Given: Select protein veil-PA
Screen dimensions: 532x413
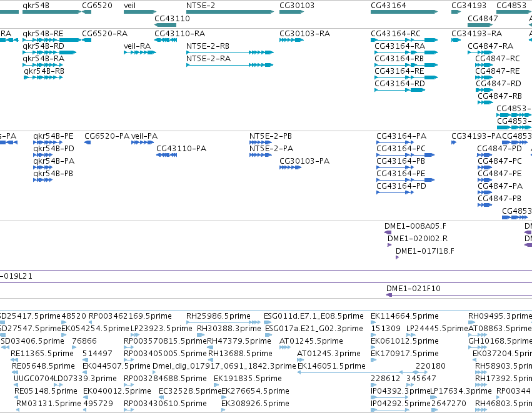Looking at the screenshot, I should [144, 136].
